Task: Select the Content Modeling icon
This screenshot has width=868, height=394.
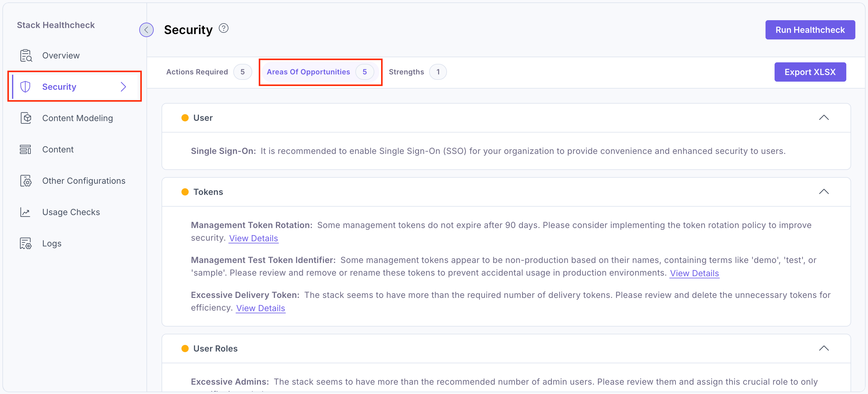Action: [x=26, y=118]
